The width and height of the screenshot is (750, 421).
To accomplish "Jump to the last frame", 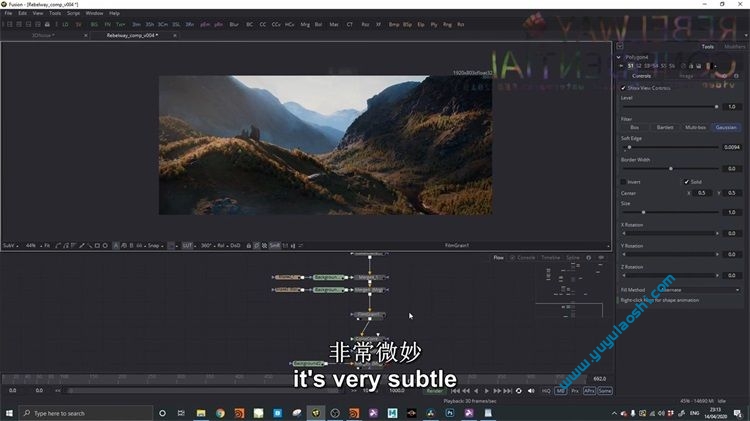I will [x=507, y=391].
